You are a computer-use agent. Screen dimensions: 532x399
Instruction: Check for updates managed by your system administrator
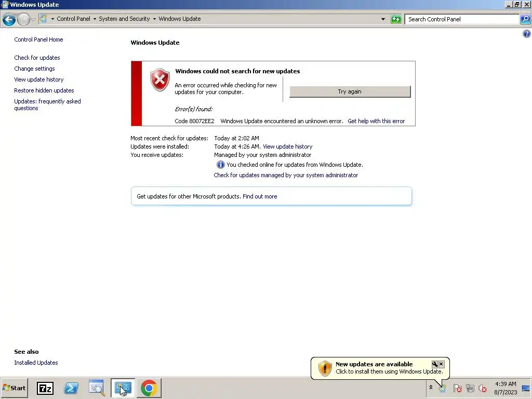click(x=286, y=175)
